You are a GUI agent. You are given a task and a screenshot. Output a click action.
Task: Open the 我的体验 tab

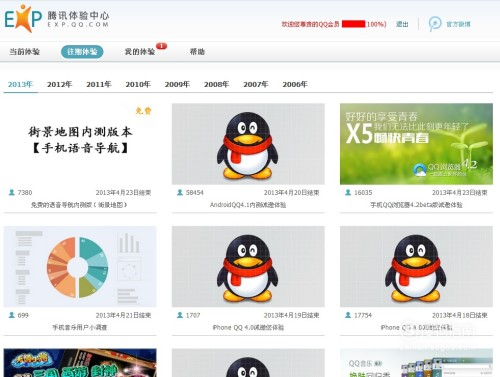(140, 52)
